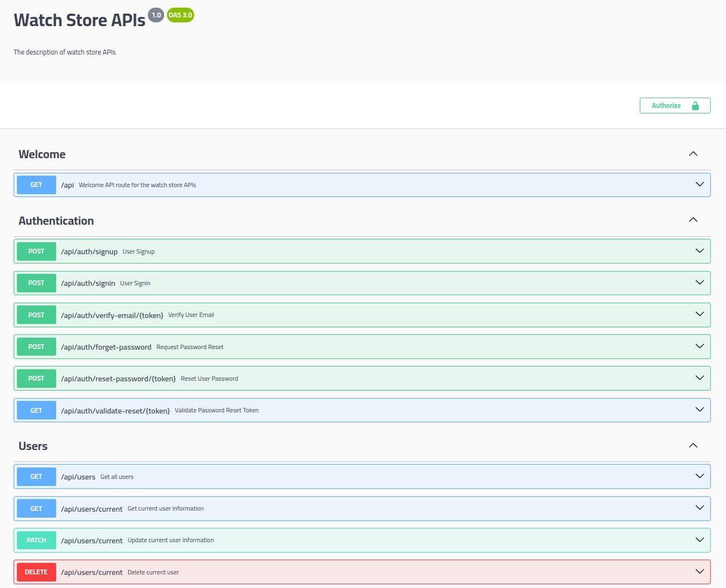Expand the GET /api/users/current row arrow

point(700,508)
